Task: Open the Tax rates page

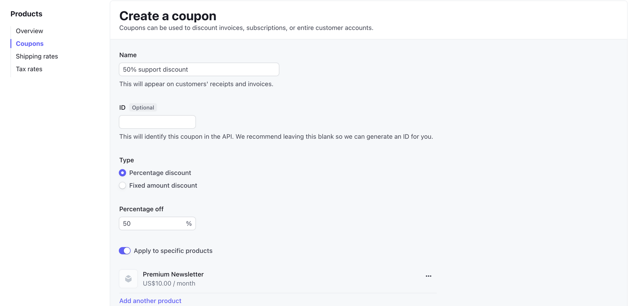Action: 29,69
